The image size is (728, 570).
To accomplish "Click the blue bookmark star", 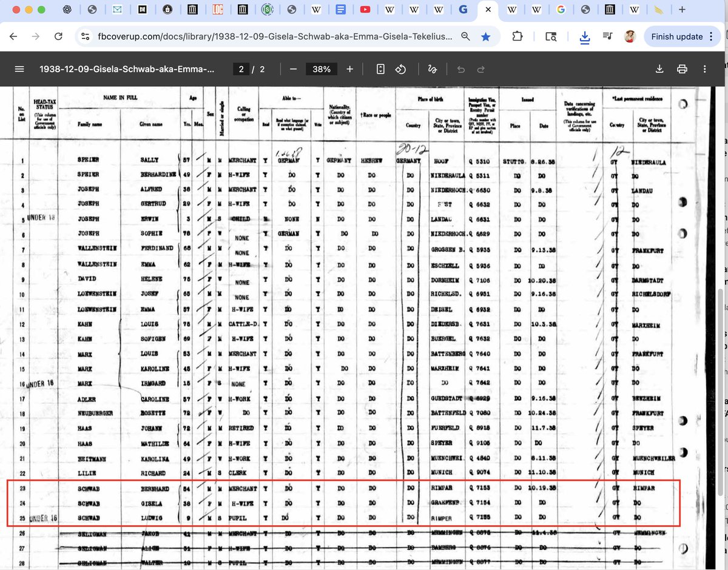I will (x=486, y=36).
